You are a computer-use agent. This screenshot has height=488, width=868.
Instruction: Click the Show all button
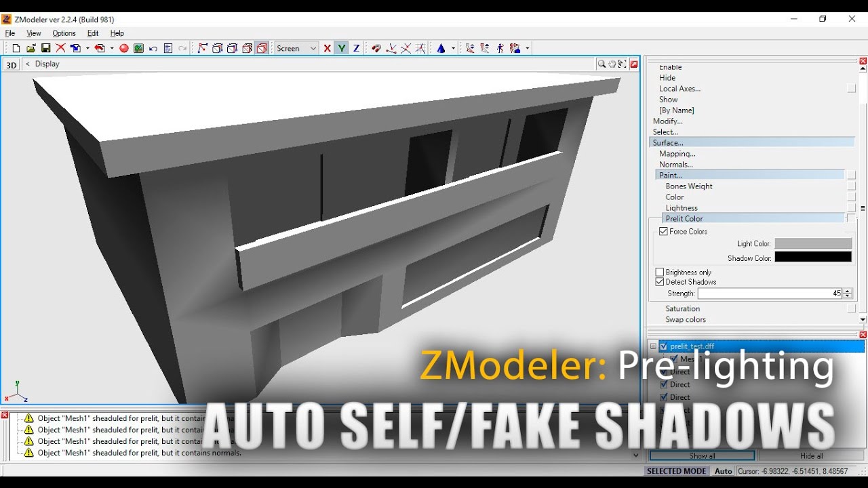click(x=702, y=455)
